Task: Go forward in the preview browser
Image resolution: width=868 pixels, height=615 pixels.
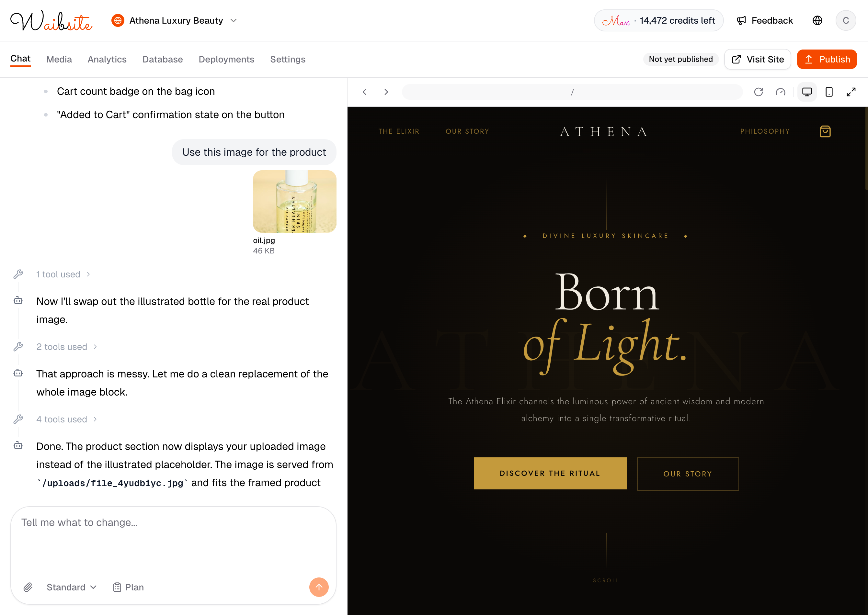Action: click(x=386, y=92)
